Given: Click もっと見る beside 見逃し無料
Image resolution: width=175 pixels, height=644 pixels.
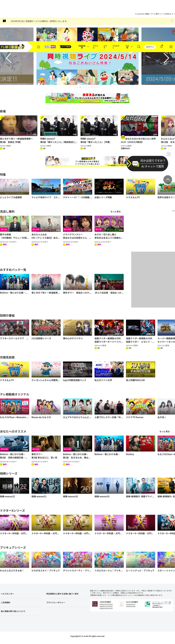Looking at the screenshot, I should pos(115,211).
